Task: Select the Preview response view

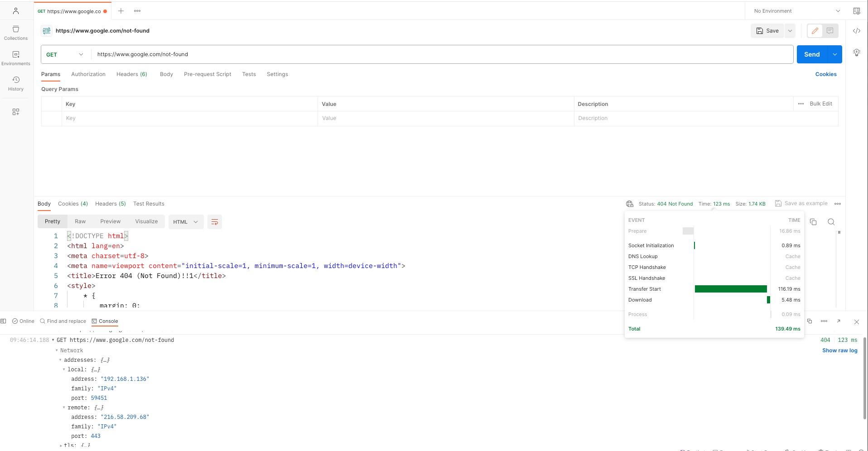Action: click(111, 221)
